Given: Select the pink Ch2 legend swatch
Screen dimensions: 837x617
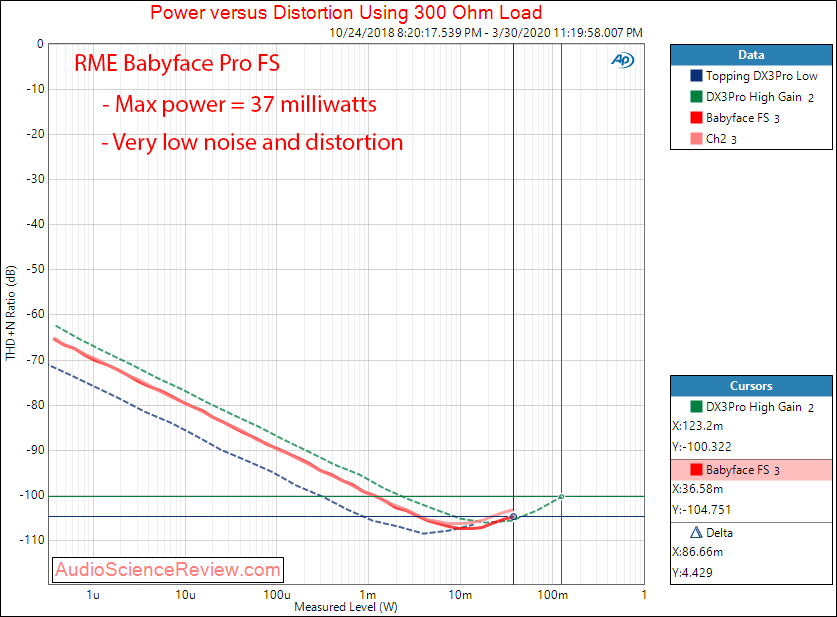Looking at the screenshot, I should point(696,139).
